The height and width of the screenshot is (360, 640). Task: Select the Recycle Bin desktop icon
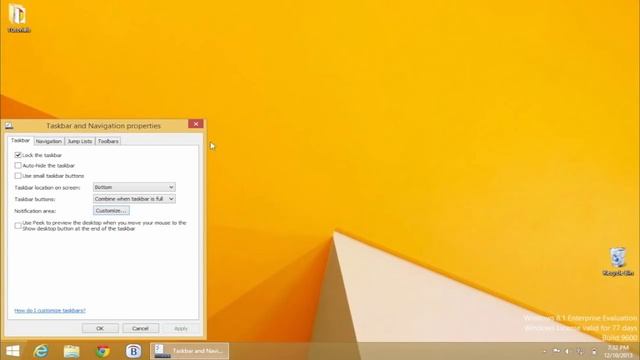(618, 262)
